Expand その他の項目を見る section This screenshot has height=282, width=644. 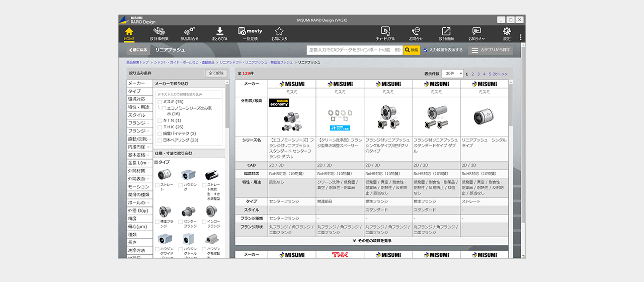[x=372, y=241]
